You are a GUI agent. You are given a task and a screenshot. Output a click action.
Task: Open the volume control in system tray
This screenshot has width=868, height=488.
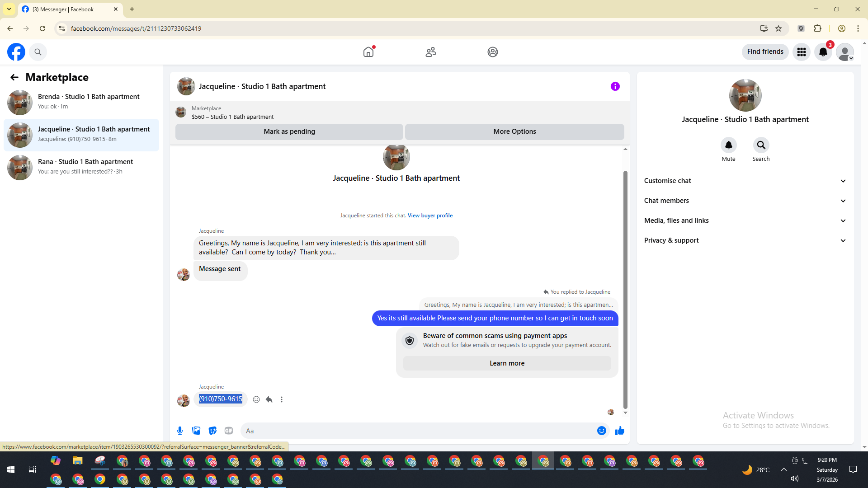pyautogui.click(x=795, y=479)
